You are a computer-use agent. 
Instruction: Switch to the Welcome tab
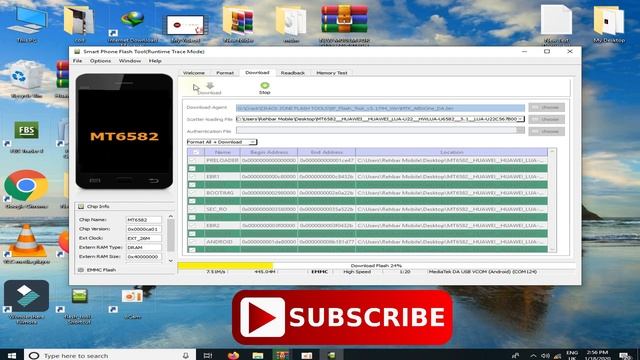point(193,73)
